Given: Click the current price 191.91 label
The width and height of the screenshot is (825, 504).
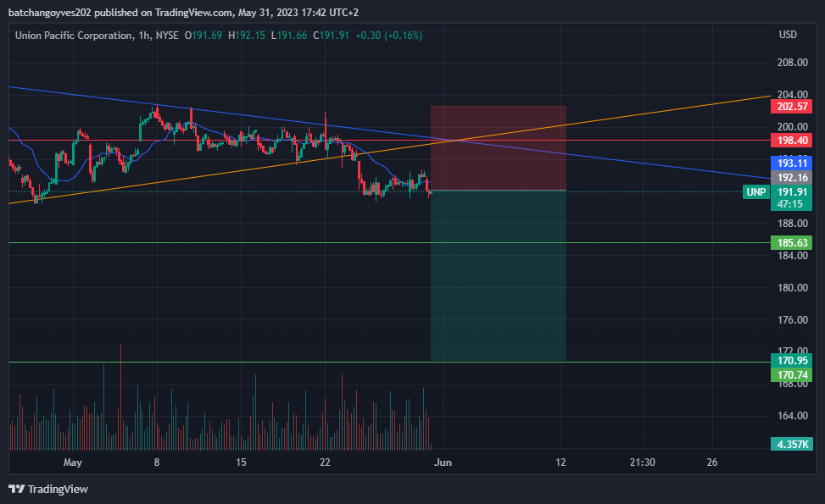Looking at the screenshot, I should 791,191.
